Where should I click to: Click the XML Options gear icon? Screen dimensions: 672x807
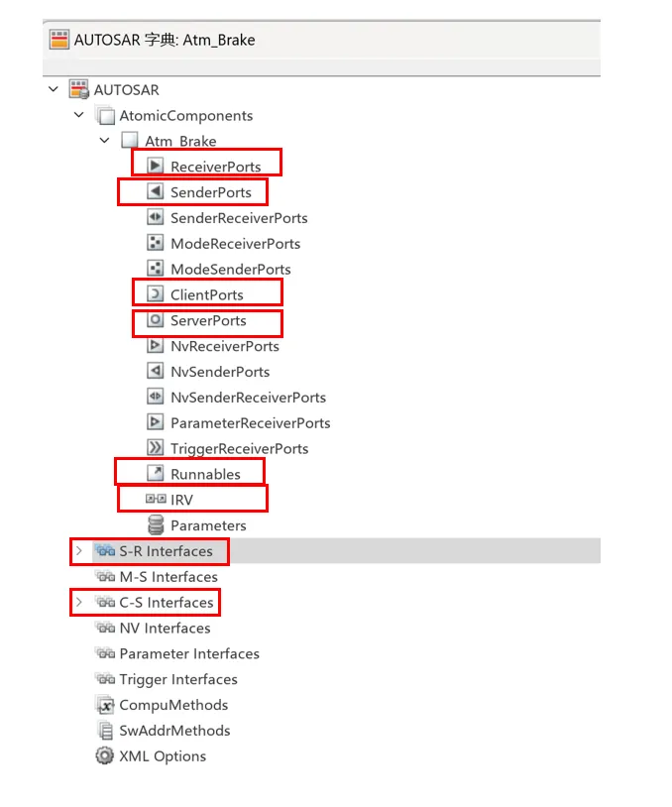[104, 755]
